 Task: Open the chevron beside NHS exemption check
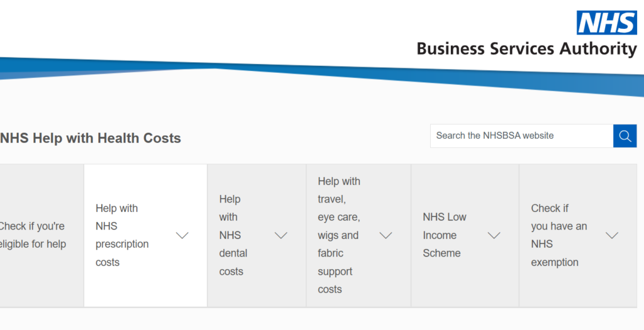pyautogui.click(x=612, y=235)
